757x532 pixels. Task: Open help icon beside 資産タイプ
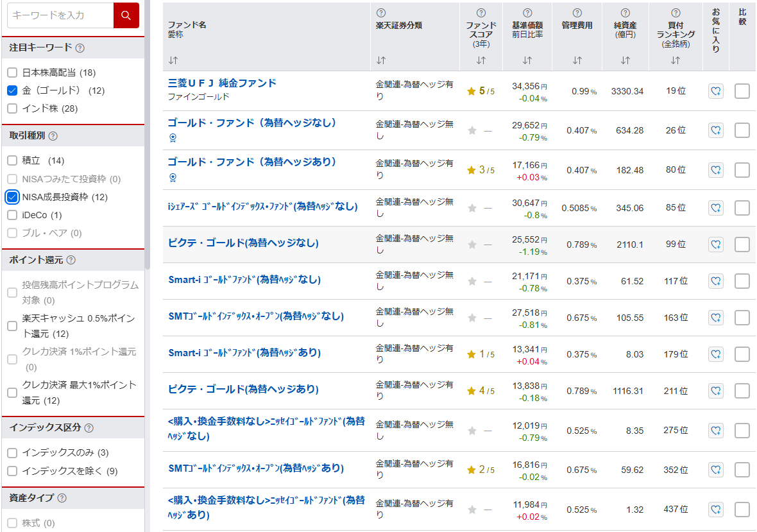pyautogui.click(x=62, y=498)
